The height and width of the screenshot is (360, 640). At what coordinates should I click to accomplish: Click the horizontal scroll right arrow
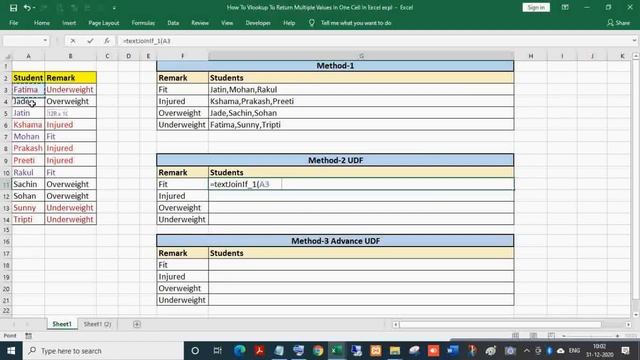628,324
